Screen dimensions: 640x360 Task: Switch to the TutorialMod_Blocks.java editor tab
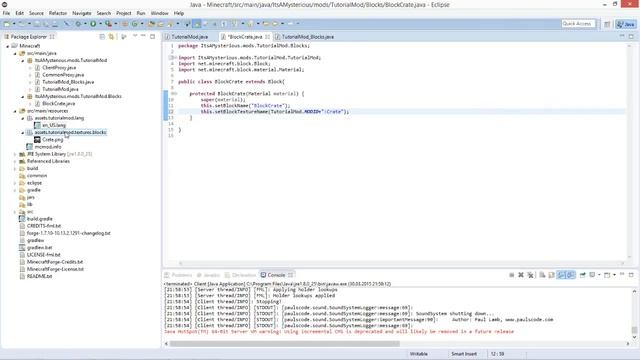coord(307,37)
